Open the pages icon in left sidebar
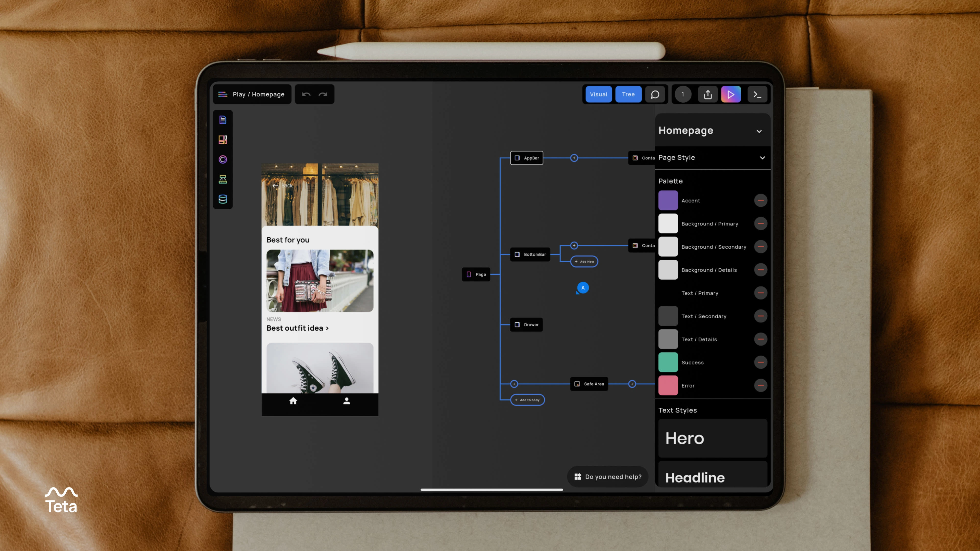The height and width of the screenshot is (551, 980). coord(223,120)
